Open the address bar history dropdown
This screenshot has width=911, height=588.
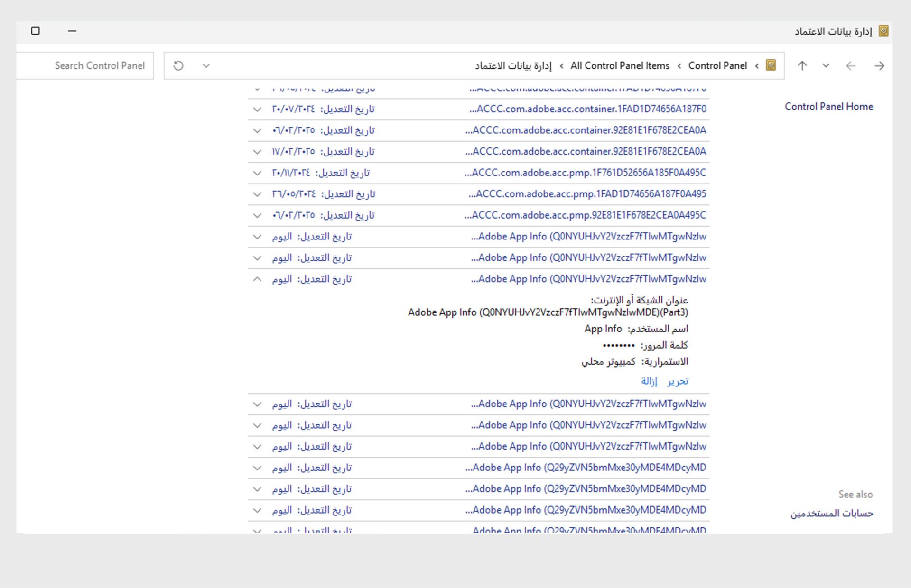coord(206,66)
